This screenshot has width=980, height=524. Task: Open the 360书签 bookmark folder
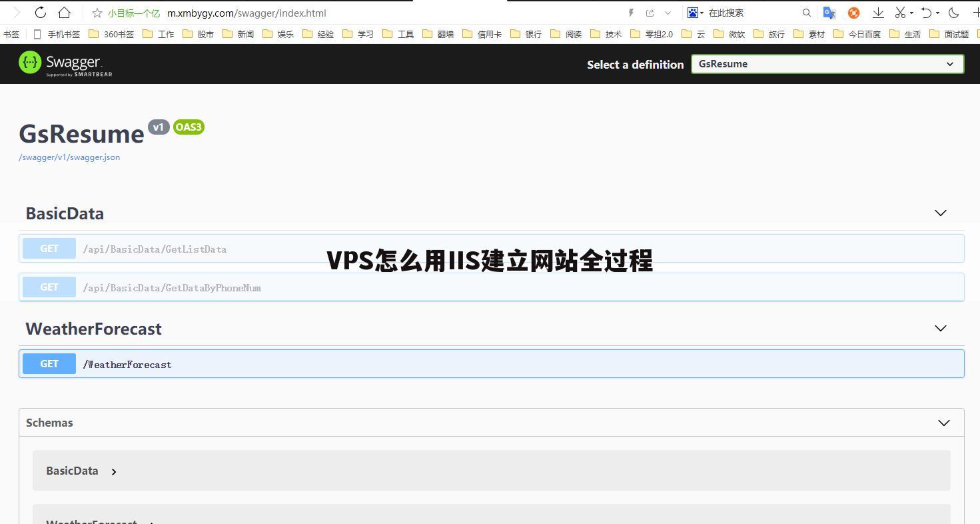coord(111,34)
